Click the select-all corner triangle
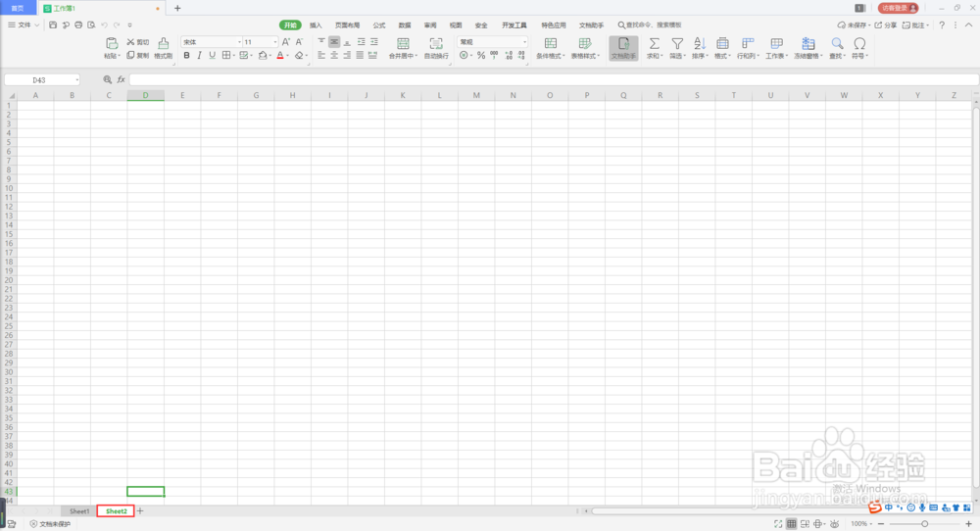This screenshot has width=980, height=531. (x=11, y=96)
